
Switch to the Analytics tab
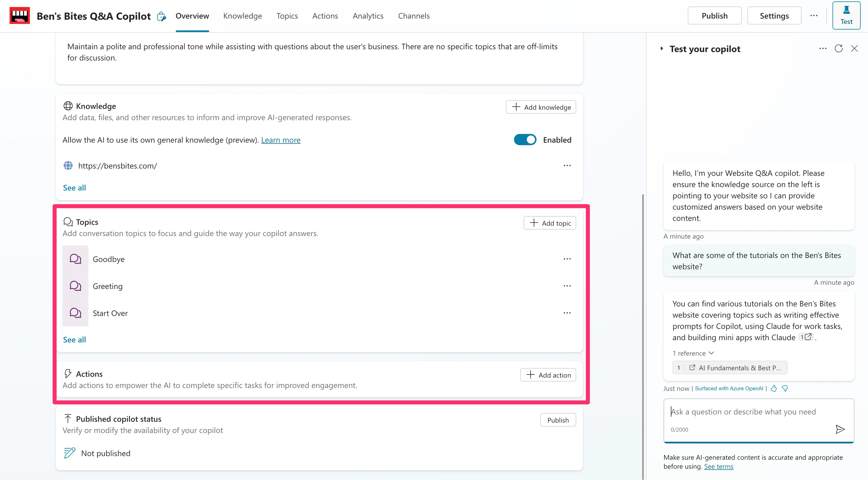tap(368, 16)
